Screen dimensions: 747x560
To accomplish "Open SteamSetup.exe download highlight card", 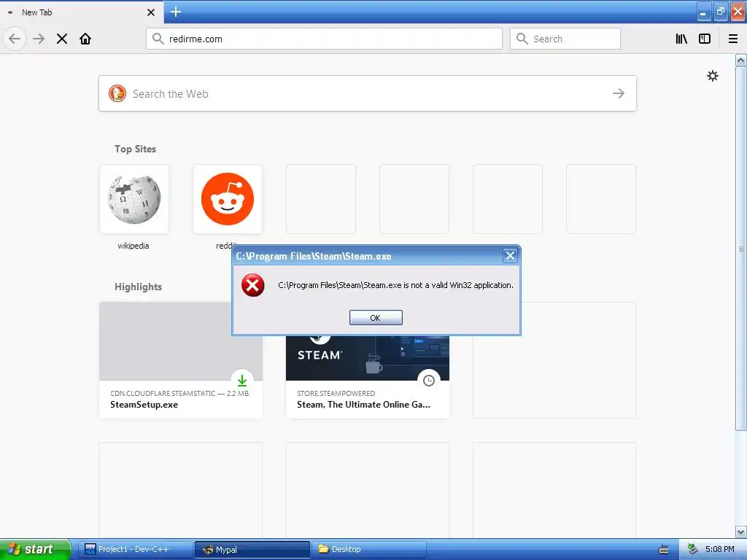I will click(x=181, y=360).
